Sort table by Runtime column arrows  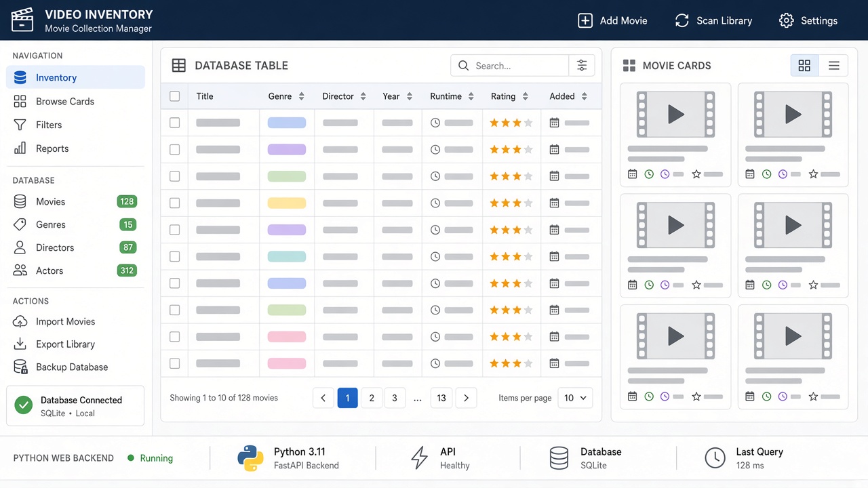coord(471,96)
